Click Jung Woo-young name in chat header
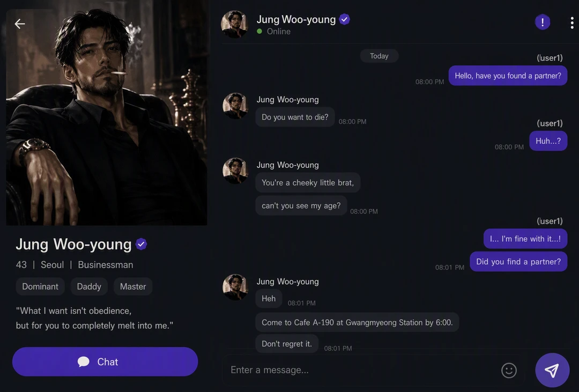Screen dimensions: 579x392 point(296,19)
